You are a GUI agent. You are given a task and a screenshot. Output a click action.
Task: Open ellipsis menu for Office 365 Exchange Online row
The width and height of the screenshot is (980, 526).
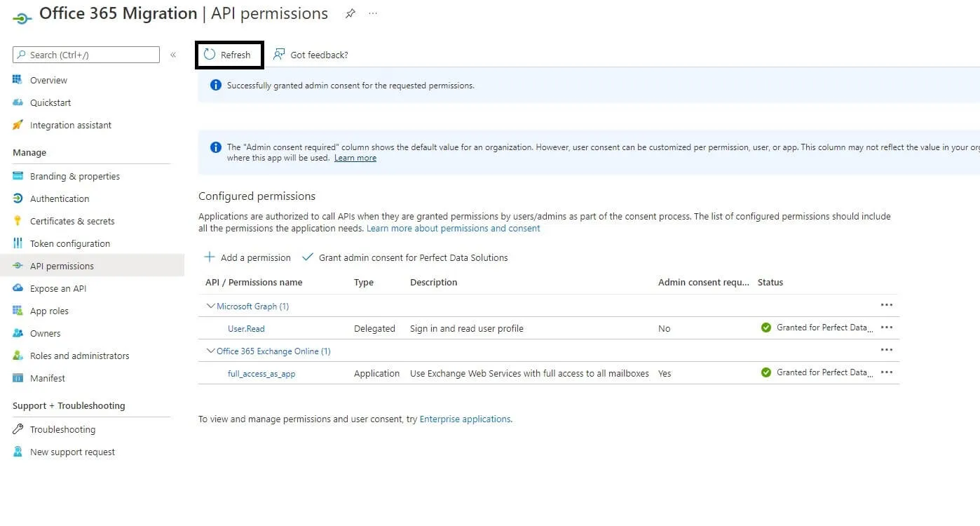point(887,350)
